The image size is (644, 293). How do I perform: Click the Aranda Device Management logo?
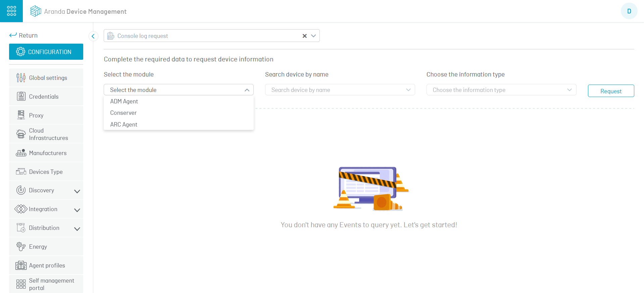click(x=78, y=11)
